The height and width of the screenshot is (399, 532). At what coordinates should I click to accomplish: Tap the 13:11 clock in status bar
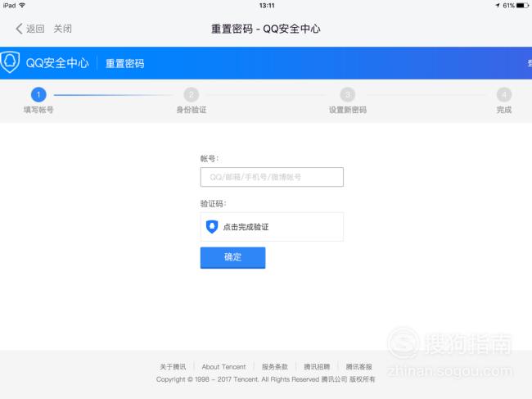point(267,6)
